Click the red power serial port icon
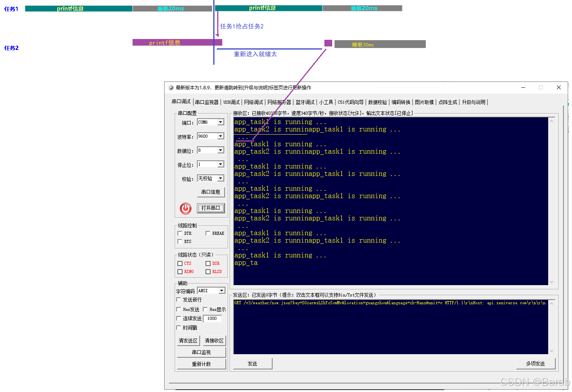Screen dimensions: 572x392 [x=186, y=209]
